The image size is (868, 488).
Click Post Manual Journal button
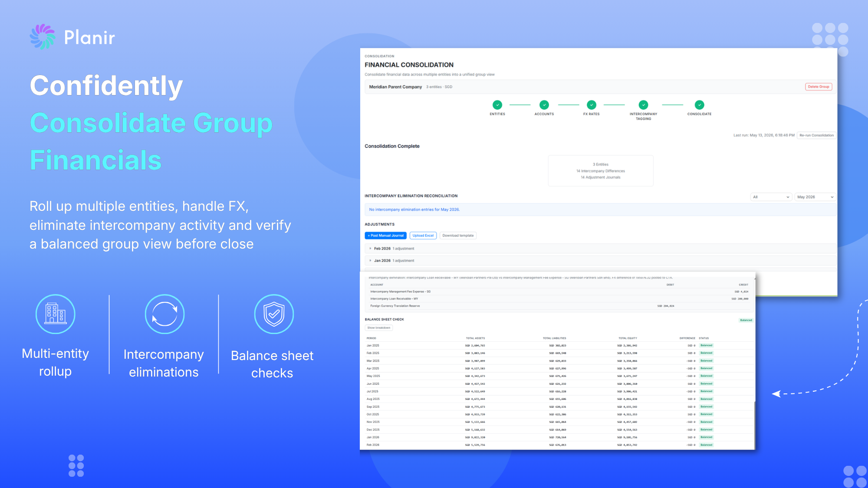386,236
